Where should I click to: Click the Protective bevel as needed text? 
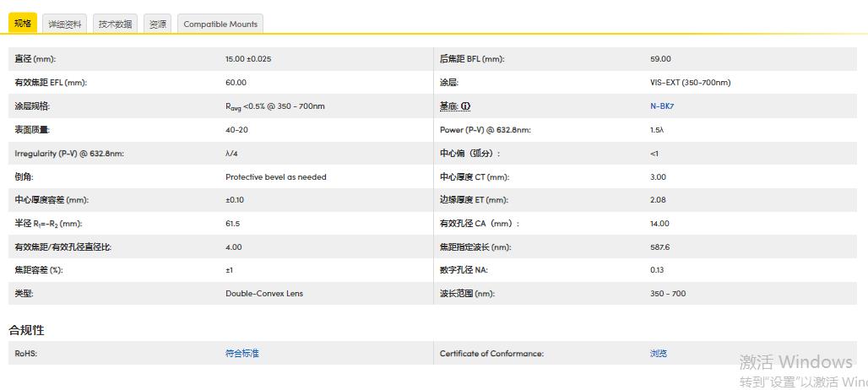275,177
